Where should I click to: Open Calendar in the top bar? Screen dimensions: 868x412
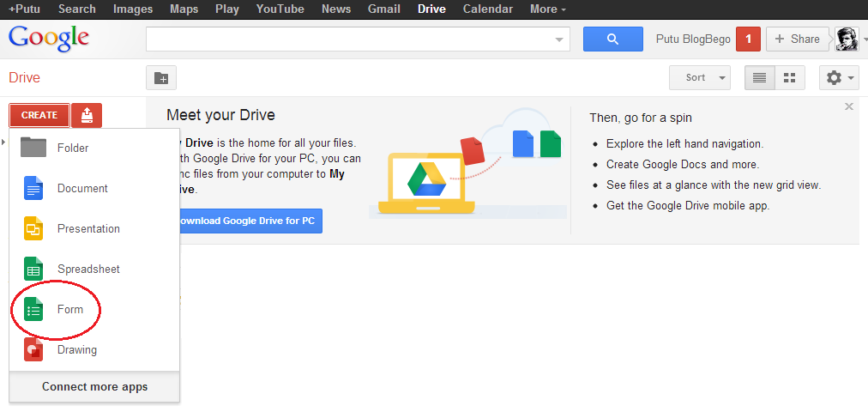coord(488,9)
